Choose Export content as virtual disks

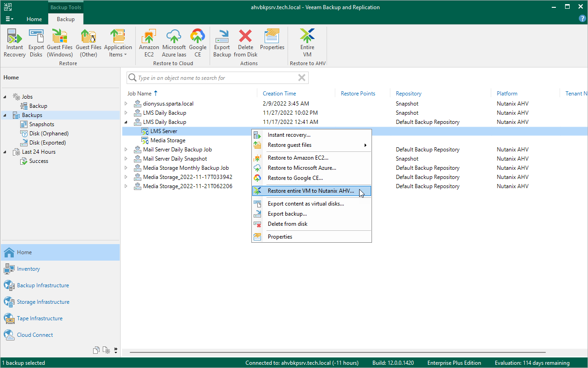[x=311, y=204]
